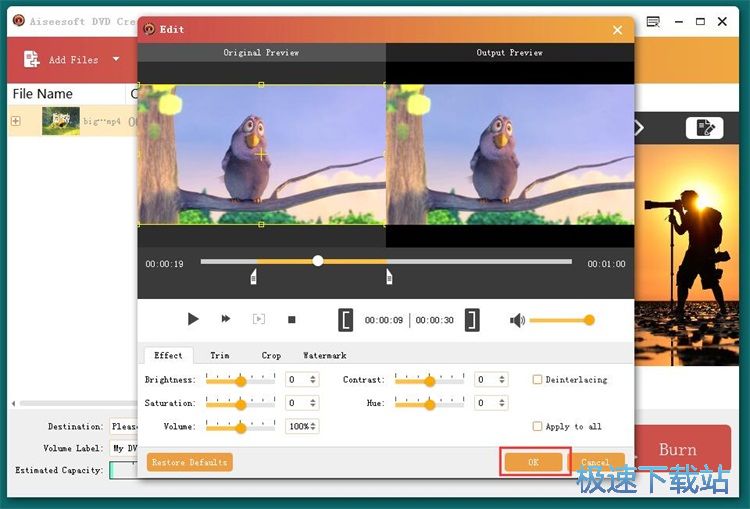Step the Volume 100% spinner

tap(313, 426)
